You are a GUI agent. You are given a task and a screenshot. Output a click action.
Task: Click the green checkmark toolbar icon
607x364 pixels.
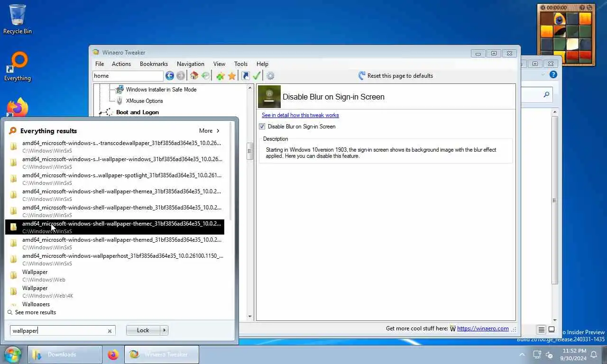pyautogui.click(x=257, y=76)
